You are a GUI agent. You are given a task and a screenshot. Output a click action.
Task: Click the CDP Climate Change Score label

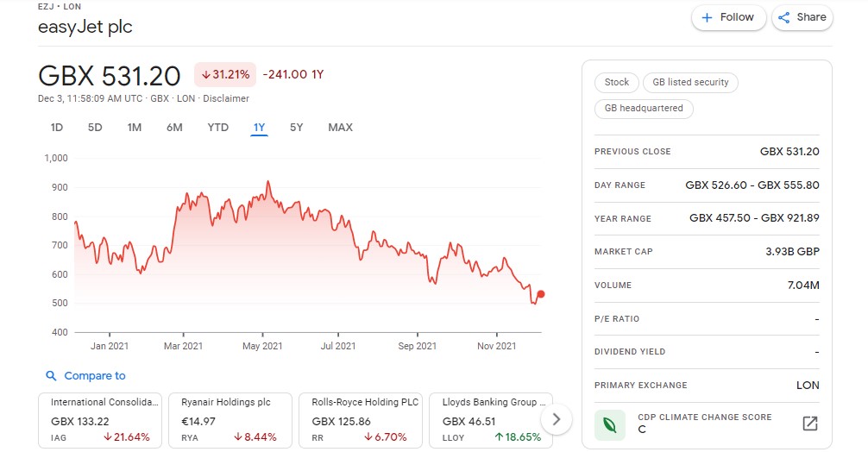[x=704, y=417]
